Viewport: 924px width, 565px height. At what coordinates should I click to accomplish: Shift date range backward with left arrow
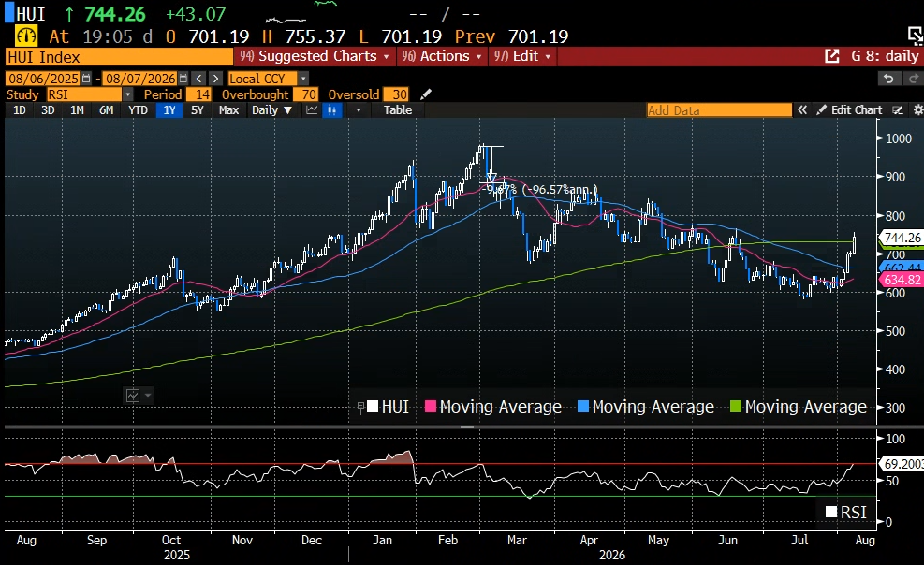199,79
